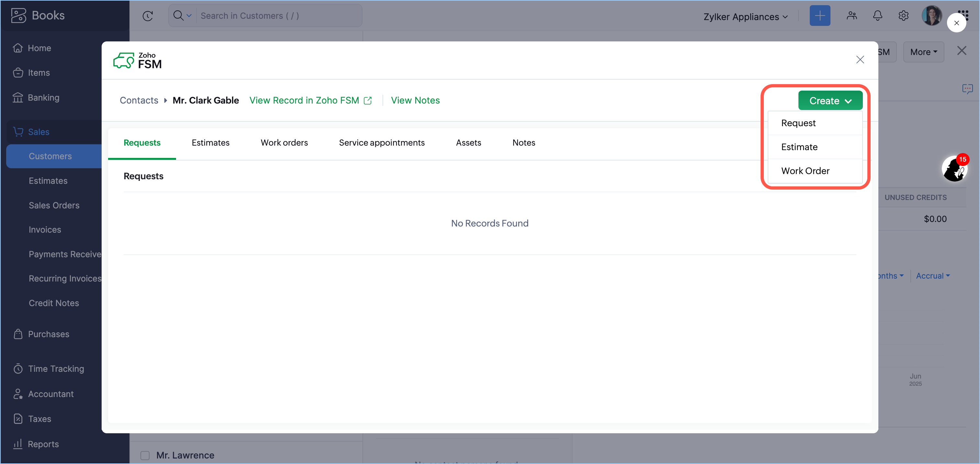980x464 pixels.
Task: Open the notifications bell icon
Action: tap(877, 16)
